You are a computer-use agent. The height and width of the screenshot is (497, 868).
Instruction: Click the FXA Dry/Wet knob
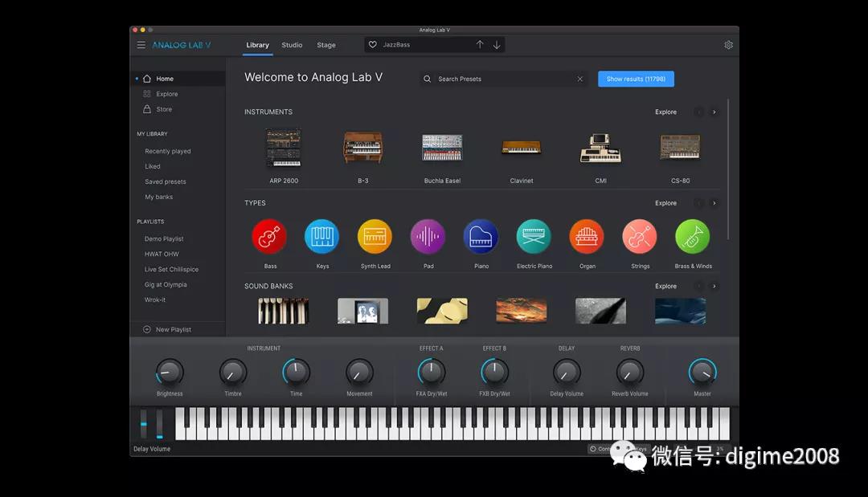tap(432, 372)
